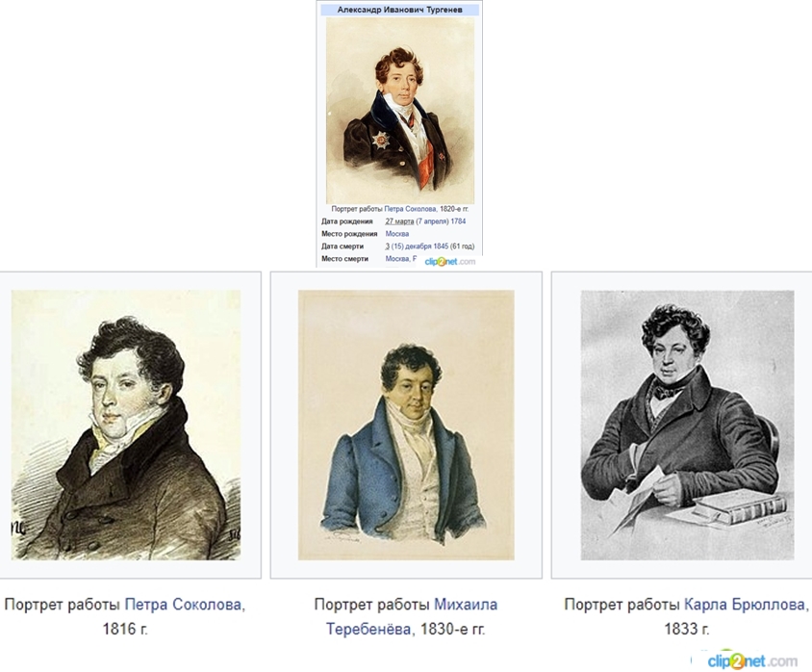Click the clip2net.com watermark at bottom right
This screenshot has height=672, width=812.
(752, 661)
